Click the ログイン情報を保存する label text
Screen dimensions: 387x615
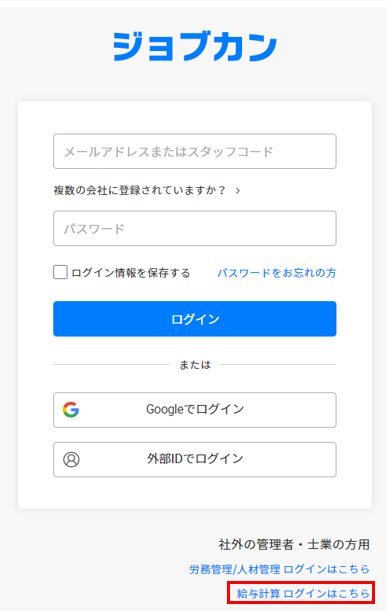tap(131, 273)
